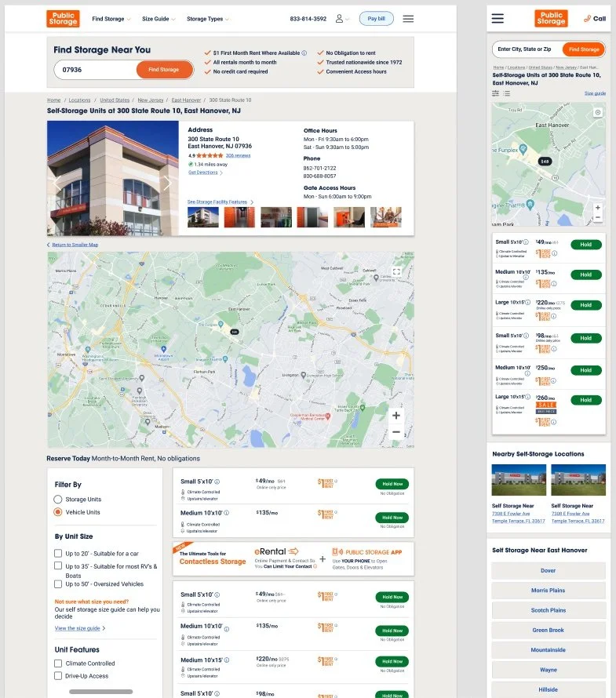Toggle fullscreen on the large map
Image resolution: width=616 pixels, height=698 pixels.
pyautogui.click(x=396, y=271)
